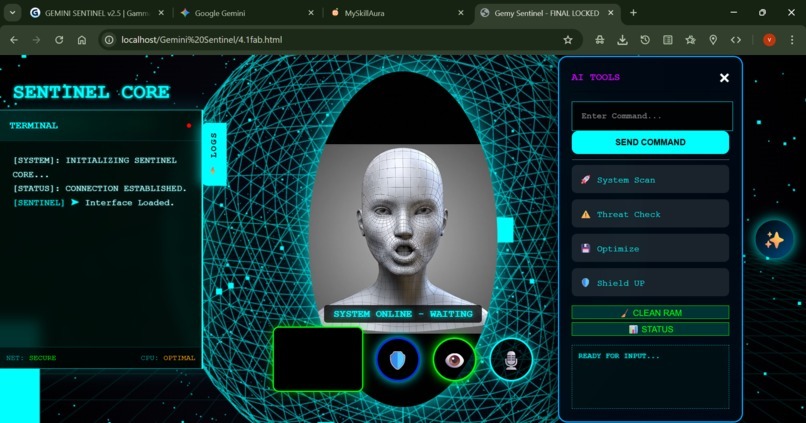This screenshot has width=806, height=423.
Task: Activate the microphone button
Action: (x=510, y=360)
